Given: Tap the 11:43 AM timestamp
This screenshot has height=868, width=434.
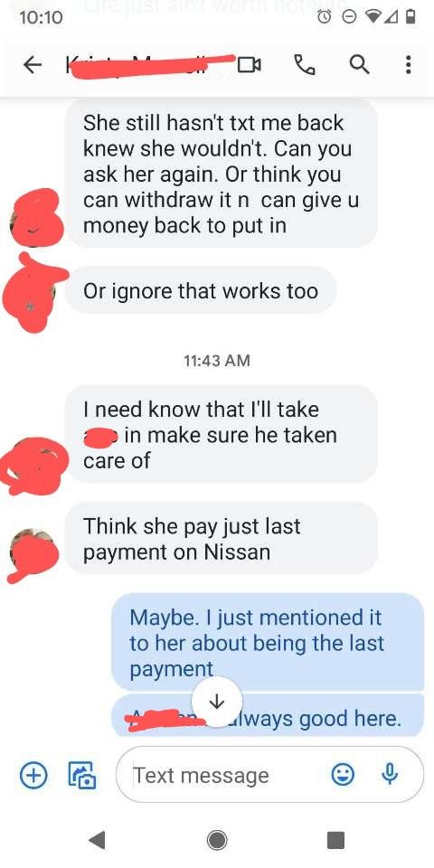Looking at the screenshot, I should click(x=216, y=361).
